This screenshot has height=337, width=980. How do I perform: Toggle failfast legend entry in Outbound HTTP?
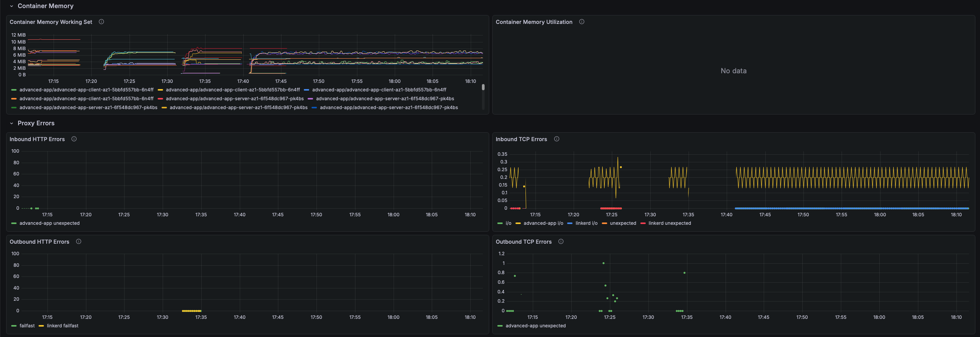coord(27,326)
